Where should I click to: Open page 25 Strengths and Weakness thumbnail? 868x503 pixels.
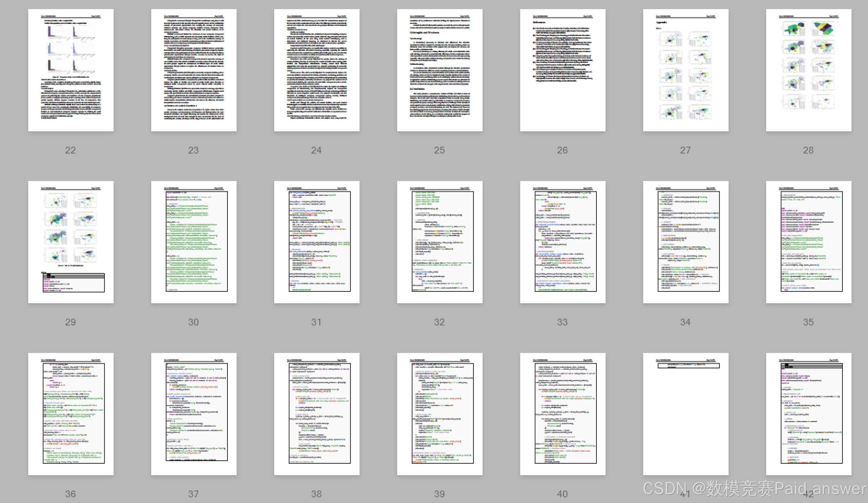(440, 70)
